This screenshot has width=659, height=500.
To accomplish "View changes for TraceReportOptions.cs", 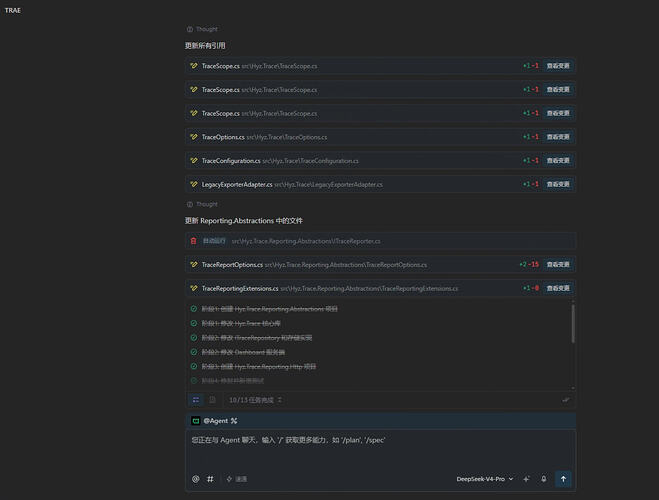I will (x=558, y=264).
